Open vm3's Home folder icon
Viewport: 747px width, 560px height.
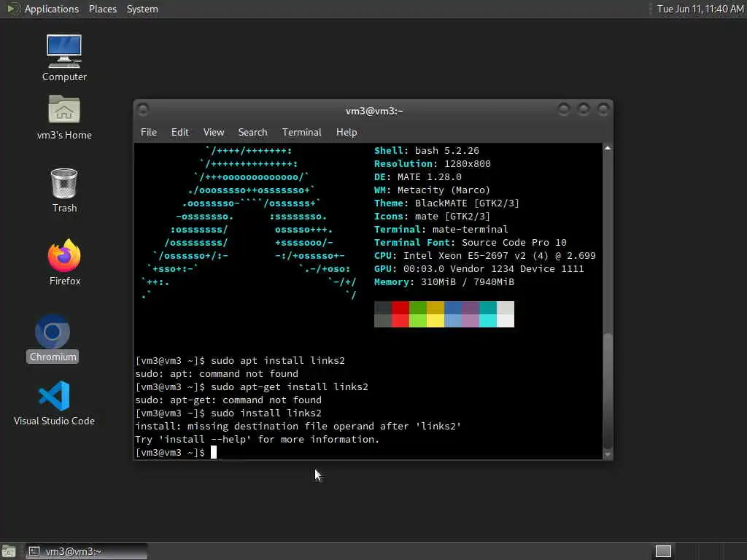tap(64, 117)
